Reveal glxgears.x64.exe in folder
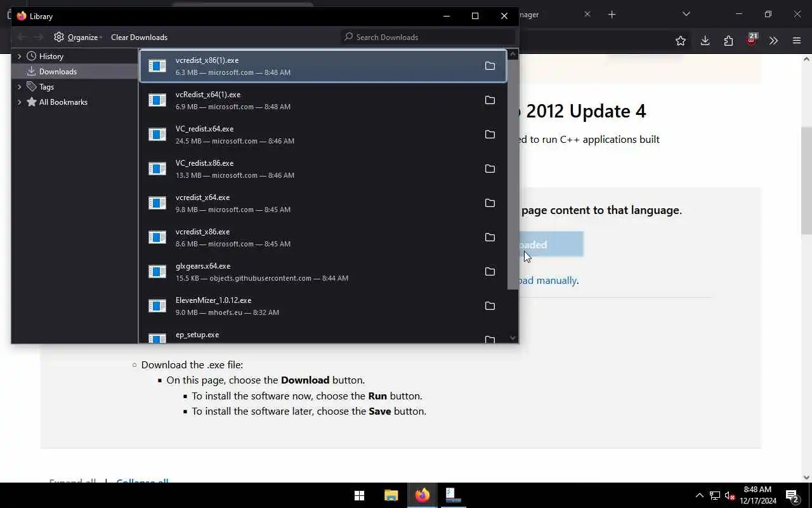The width and height of the screenshot is (812, 508). [490, 272]
